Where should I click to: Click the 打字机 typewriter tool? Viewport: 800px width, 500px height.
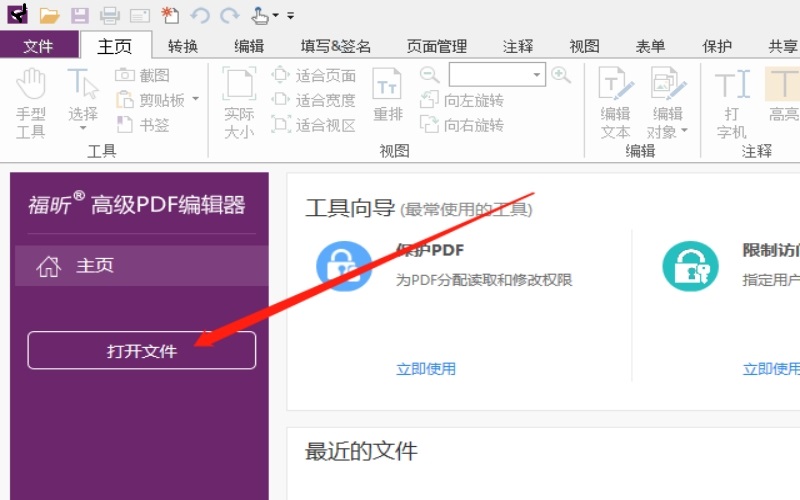pos(733,104)
